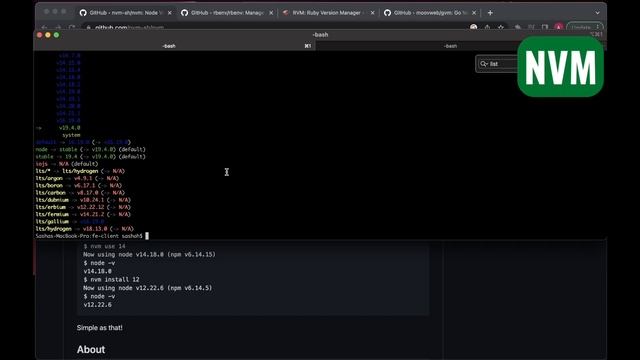Click the node -> stable line in terminal
Viewport: 640px width, 360px height.
coord(90,149)
